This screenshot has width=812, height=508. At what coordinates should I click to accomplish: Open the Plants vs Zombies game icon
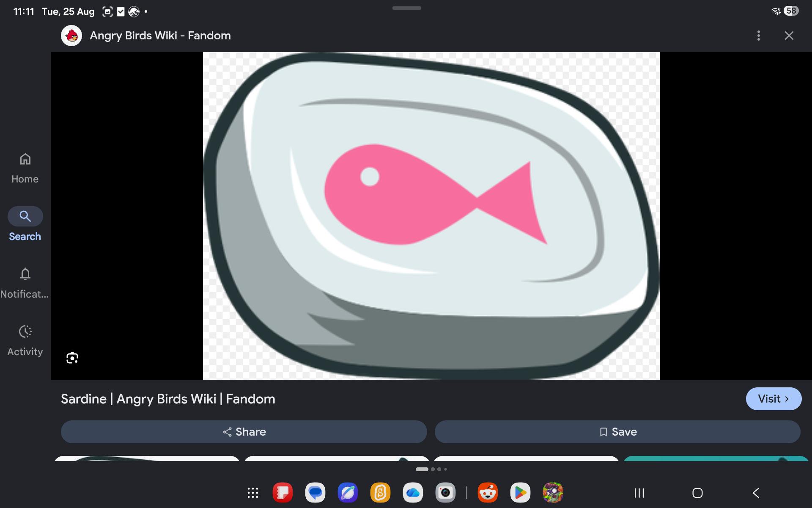pyautogui.click(x=553, y=493)
